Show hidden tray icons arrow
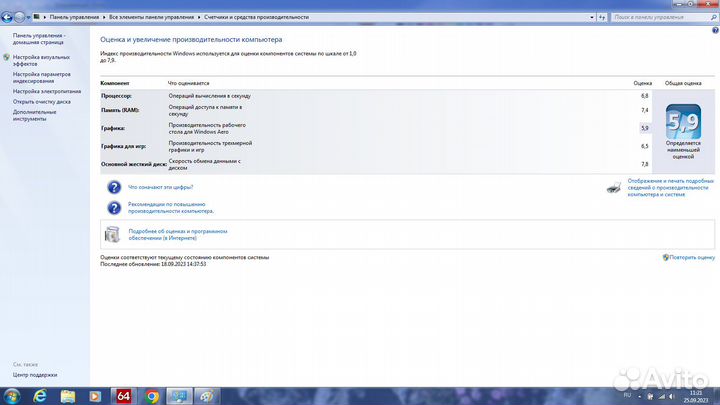 (639, 396)
